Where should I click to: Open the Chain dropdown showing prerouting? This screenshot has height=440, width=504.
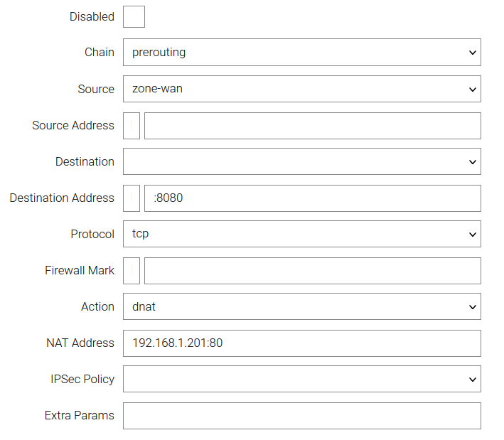(301, 53)
